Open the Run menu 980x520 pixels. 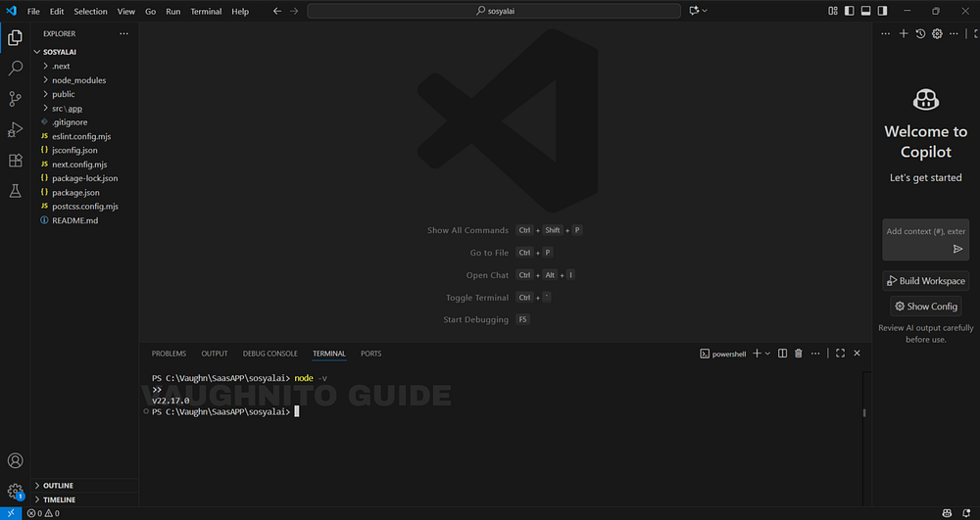click(x=173, y=11)
